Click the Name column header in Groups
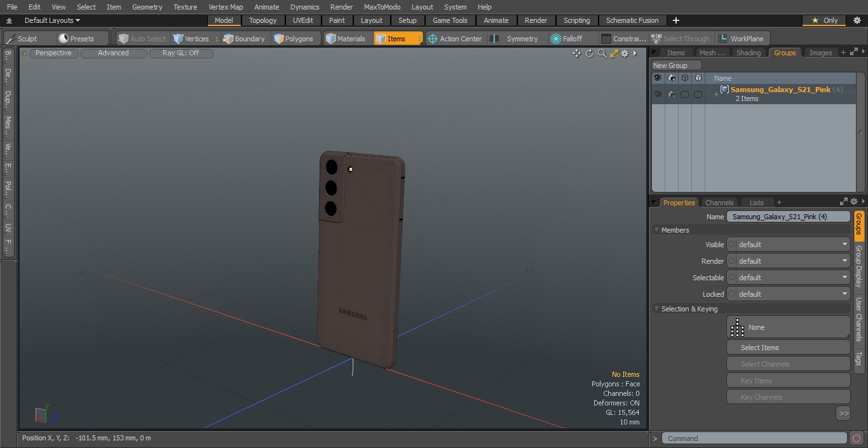 tap(722, 78)
